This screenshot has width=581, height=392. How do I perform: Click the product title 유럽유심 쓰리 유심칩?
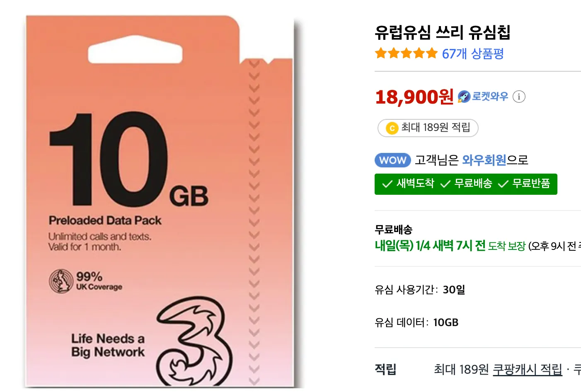coord(442,32)
